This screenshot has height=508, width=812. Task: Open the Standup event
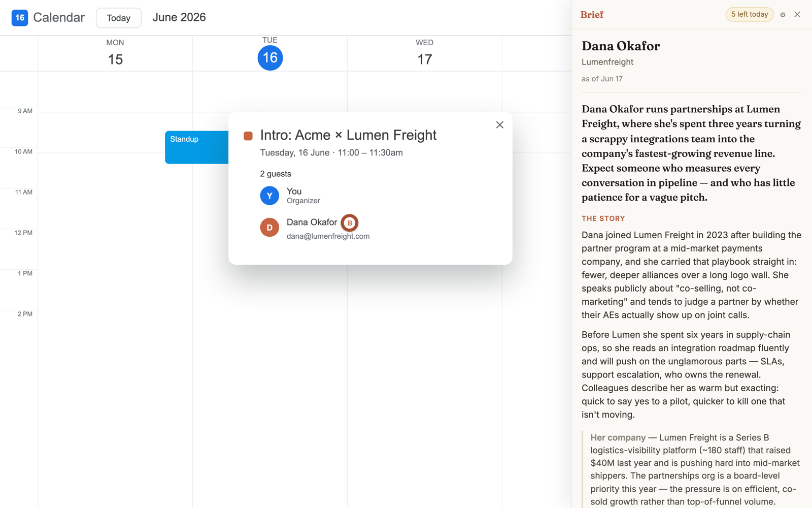click(197, 147)
